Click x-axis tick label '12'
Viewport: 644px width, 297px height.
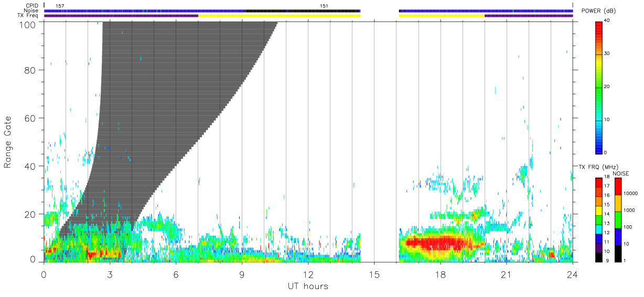pyautogui.click(x=308, y=274)
